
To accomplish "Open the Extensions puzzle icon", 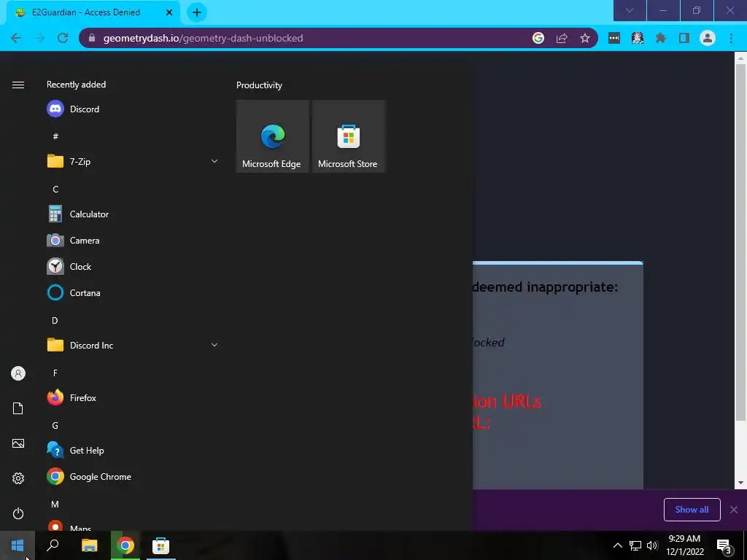I will coord(661,38).
